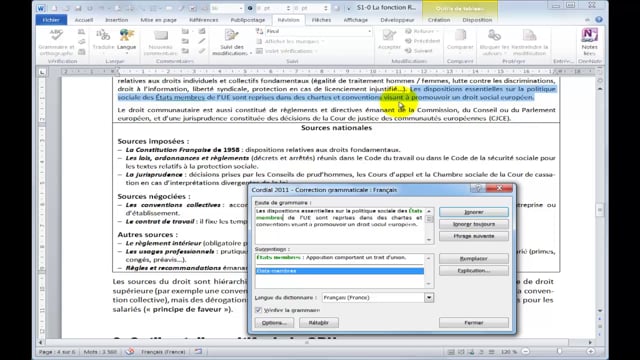Click the Fermer button
The image size is (640, 360).
pyautogui.click(x=474, y=322)
